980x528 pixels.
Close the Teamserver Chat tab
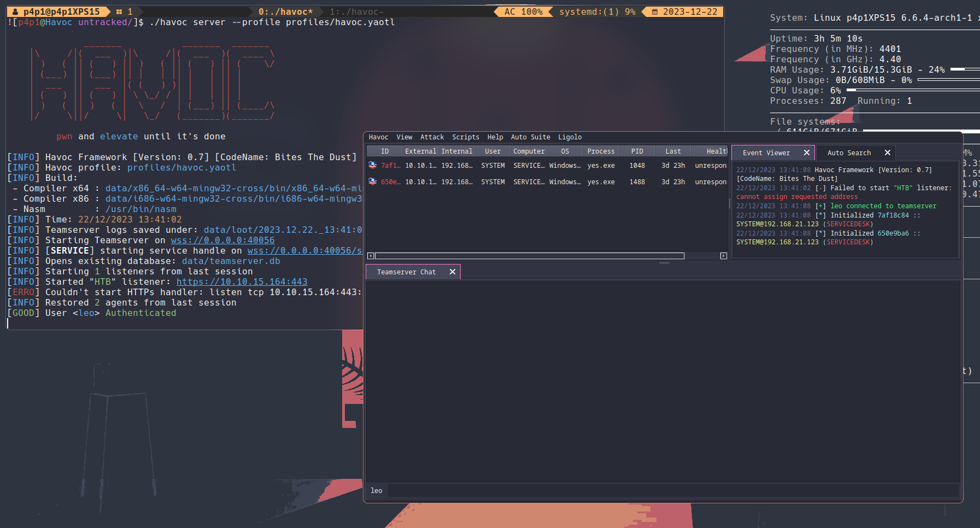tap(453, 272)
